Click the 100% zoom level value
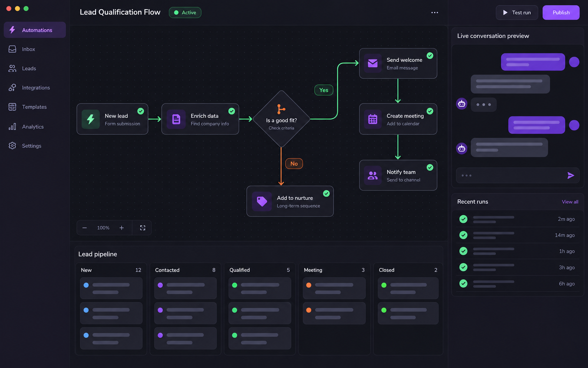The width and height of the screenshot is (588, 368). 103,228
